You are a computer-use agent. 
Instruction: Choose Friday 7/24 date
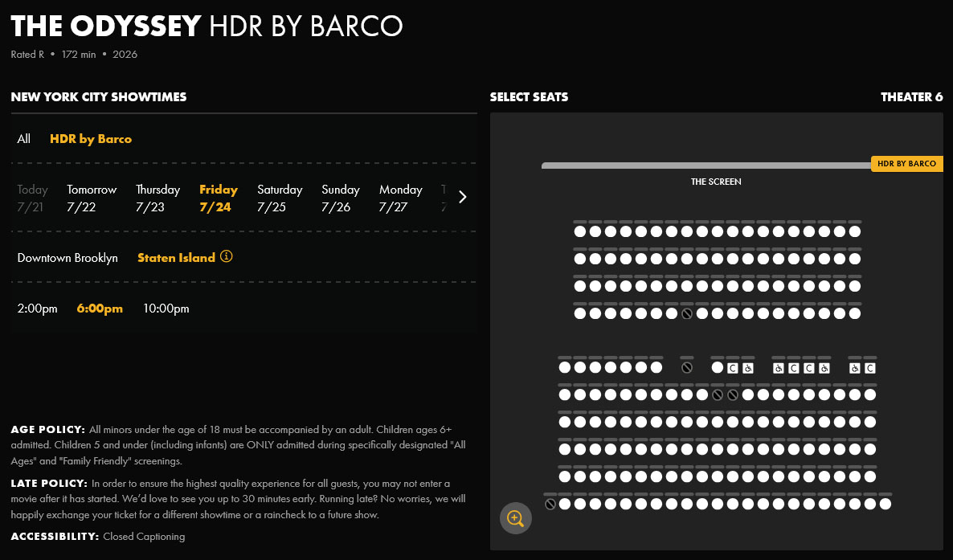(x=219, y=198)
